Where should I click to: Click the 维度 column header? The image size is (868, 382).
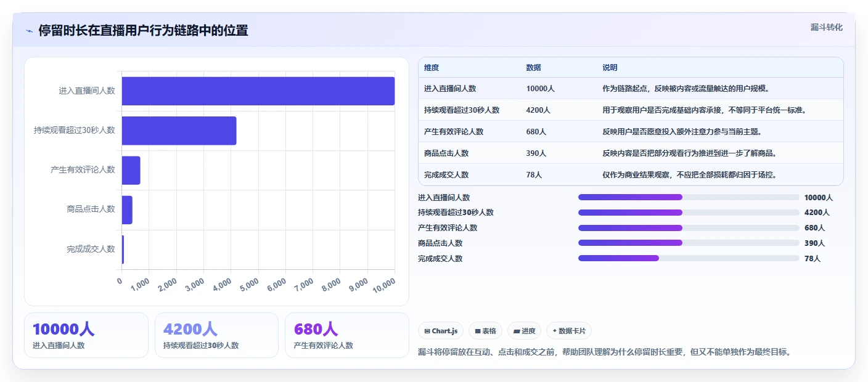click(x=432, y=68)
